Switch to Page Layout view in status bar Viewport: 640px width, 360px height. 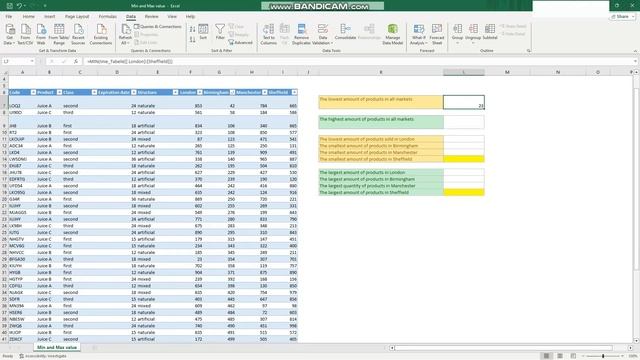pos(560,356)
